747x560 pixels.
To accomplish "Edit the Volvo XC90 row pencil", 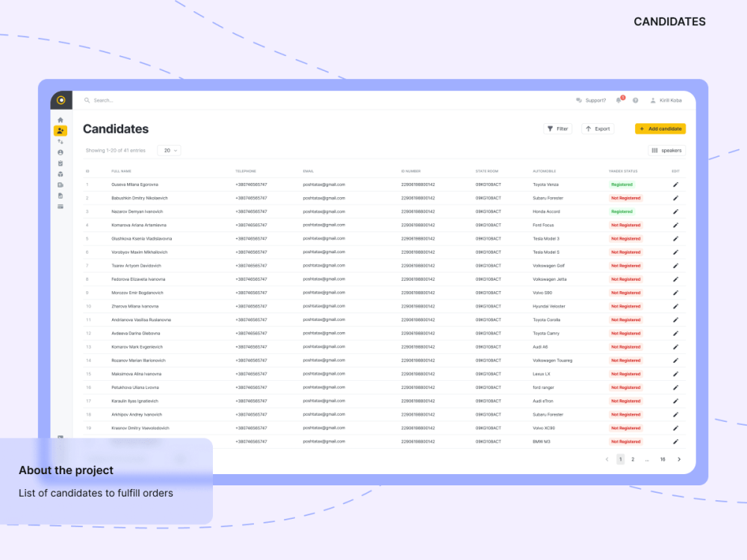I will pos(675,428).
